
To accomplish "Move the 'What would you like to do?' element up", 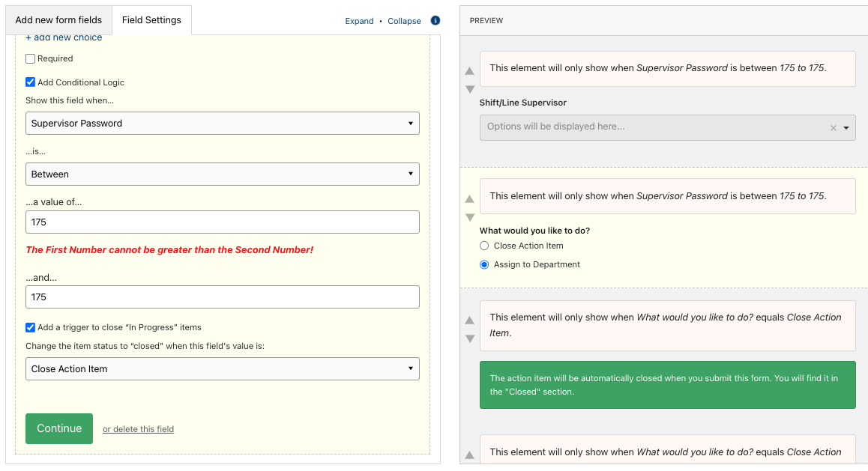I will click(469, 198).
